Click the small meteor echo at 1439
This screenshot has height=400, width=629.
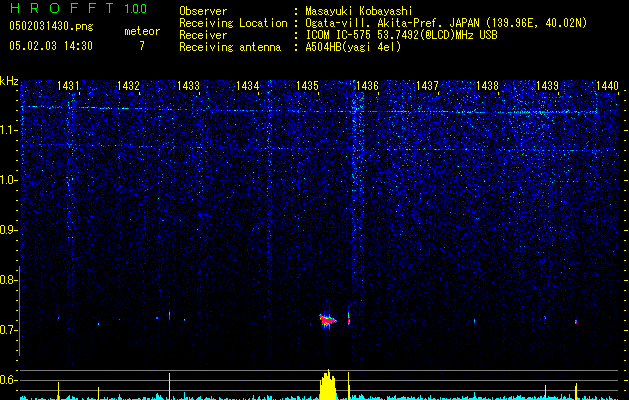coord(545,318)
